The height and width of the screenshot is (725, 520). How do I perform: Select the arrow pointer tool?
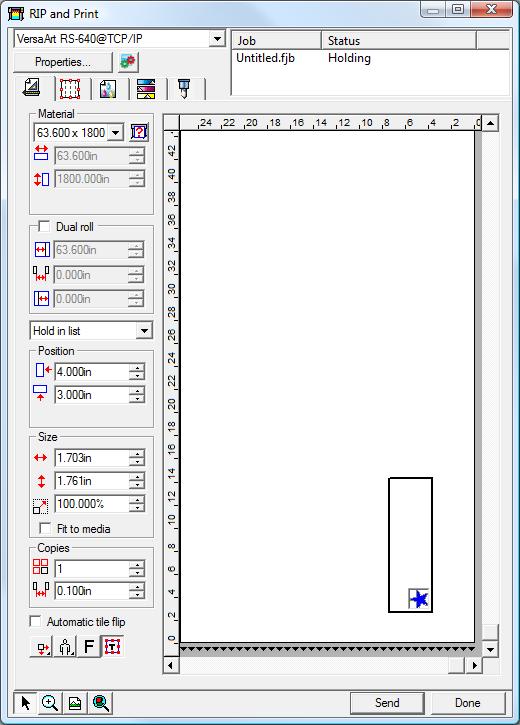click(x=25, y=703)
